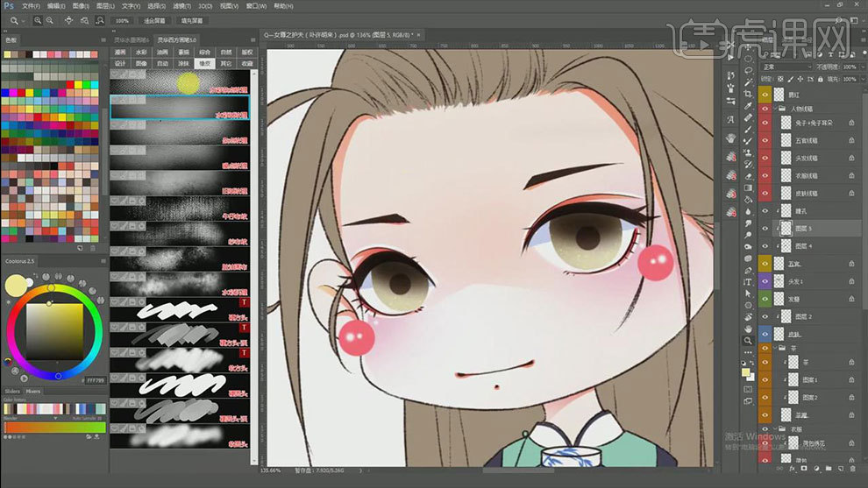
Task: Open the fill 100% dropdown arrow
Action: coord(863,80)
